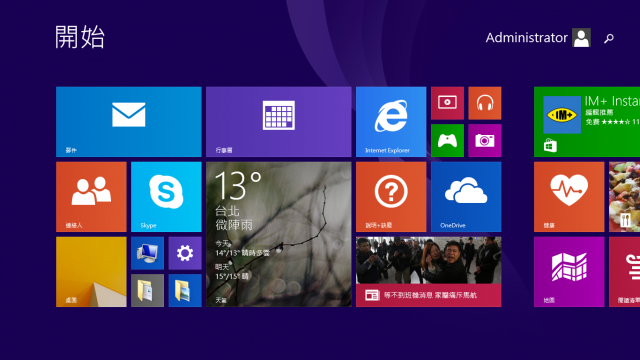
Task: Click the Administrator account name
Action: [526, 38]
